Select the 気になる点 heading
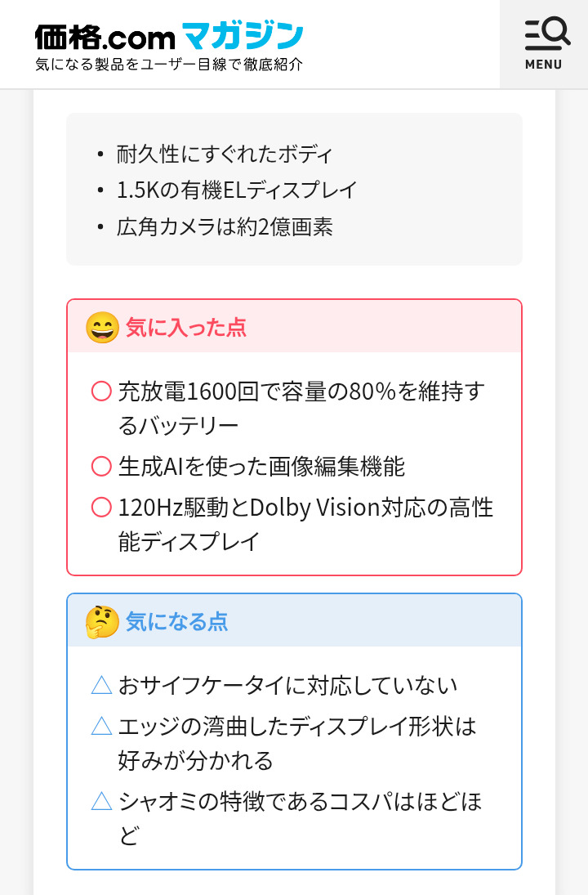The width and height of the screenshot is (588, 895). [x=176, y=622]
